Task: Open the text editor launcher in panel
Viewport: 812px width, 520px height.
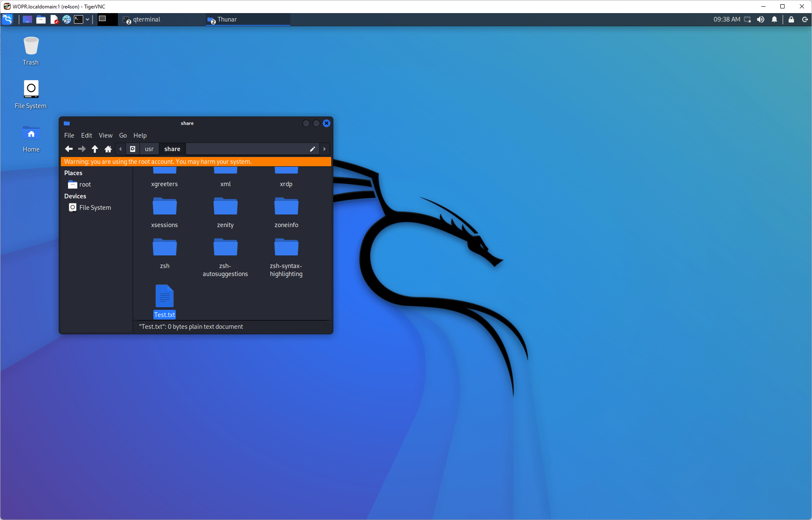Action: tap(54, 19)
